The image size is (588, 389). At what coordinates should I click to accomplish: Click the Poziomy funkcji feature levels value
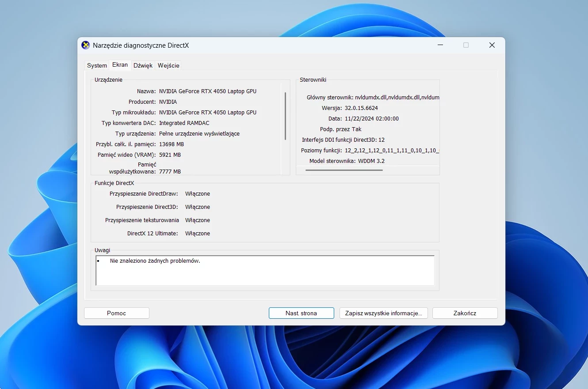392,151
